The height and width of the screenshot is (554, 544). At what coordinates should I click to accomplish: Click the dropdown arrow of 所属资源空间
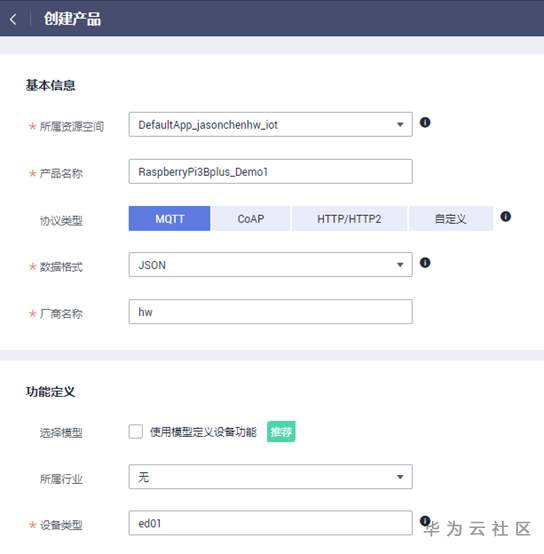[x=400, y=124]
